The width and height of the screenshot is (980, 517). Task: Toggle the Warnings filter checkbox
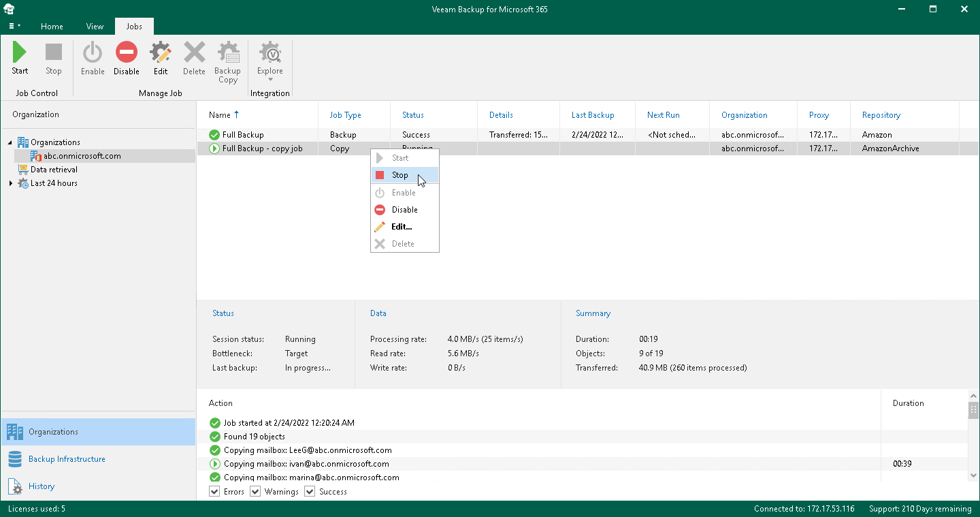[255, 492]
